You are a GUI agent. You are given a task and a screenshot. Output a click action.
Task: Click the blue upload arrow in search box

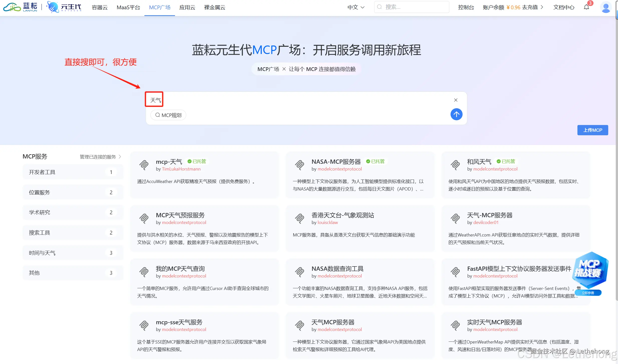pyautogui.click(x=456, y=114)
